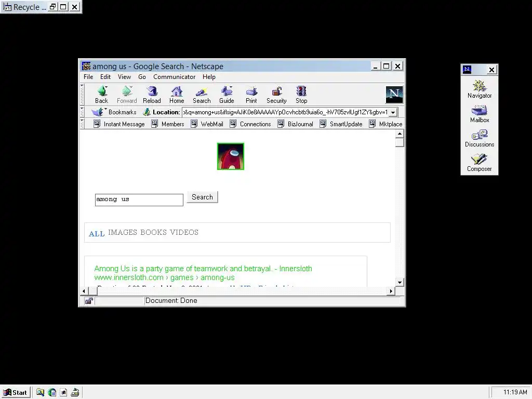The width and height of the screenshot is (532, 399).
Task: Click in the 'among us' search field
Action: coord(139,200)
